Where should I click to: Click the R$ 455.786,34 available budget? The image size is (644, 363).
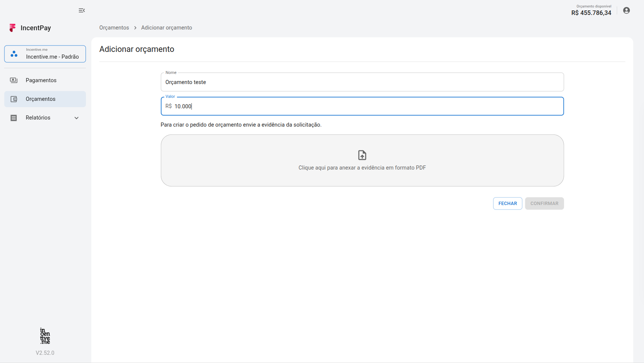click(591, 13)
